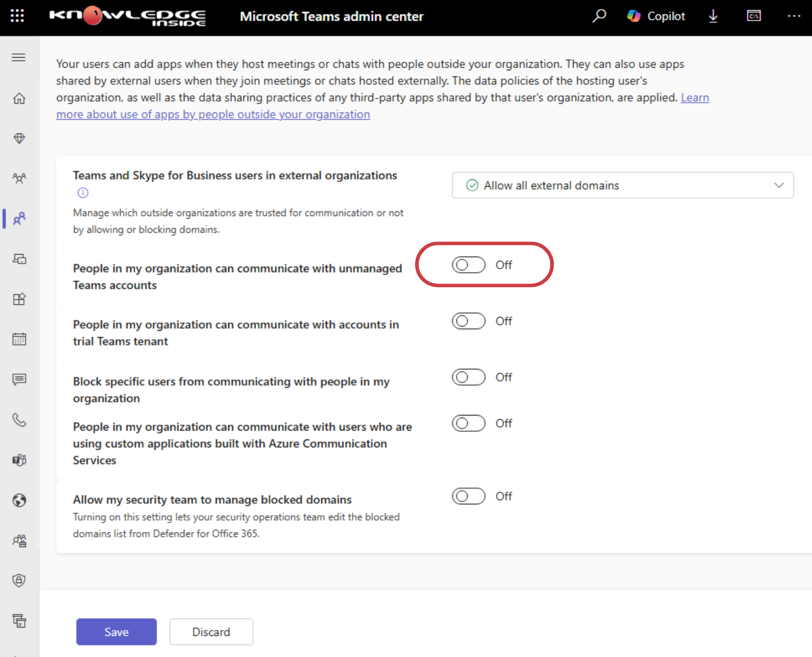812x657 pixels.
Task: Click the Discard button
Action: point(211,632)
